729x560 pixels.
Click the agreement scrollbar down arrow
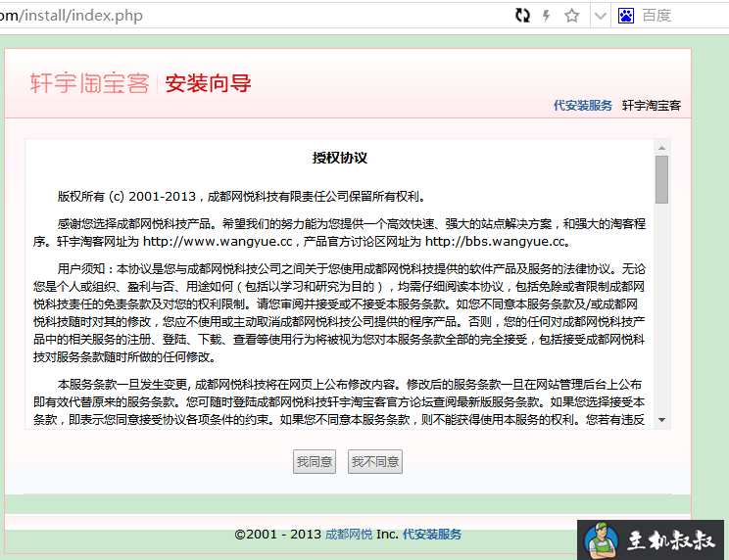(x=661, y=420)
